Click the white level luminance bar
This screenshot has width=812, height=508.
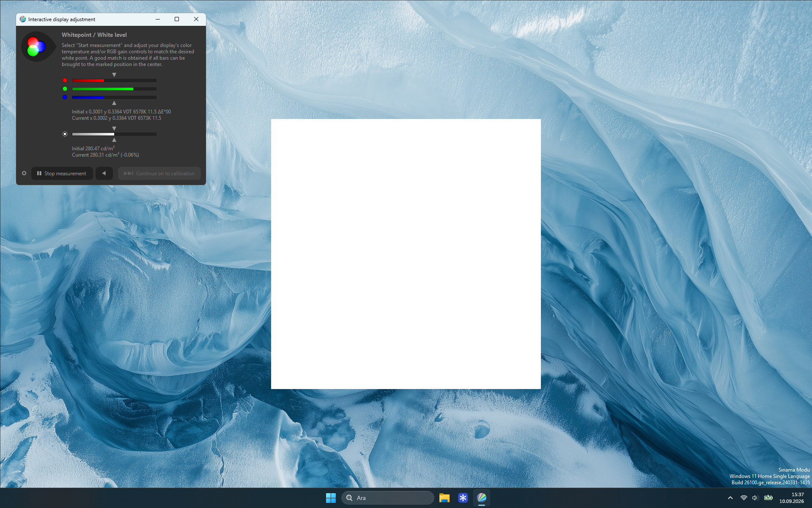[x=114, y=134]
